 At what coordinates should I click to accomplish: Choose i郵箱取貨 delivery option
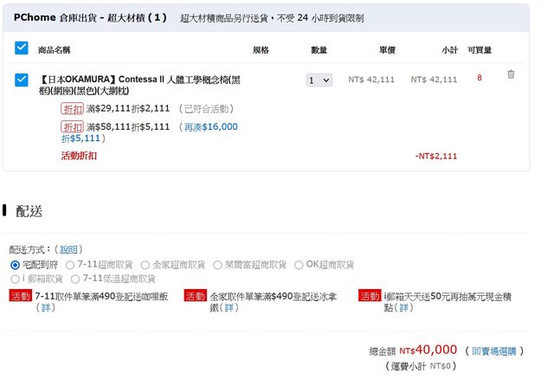16,279
